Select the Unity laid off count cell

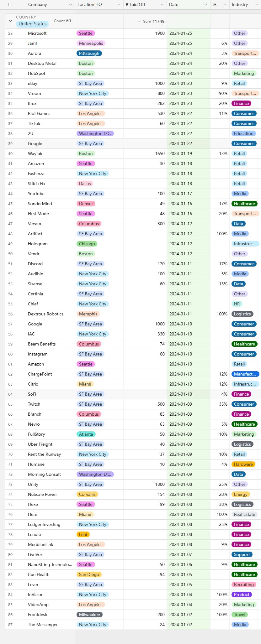145,484
